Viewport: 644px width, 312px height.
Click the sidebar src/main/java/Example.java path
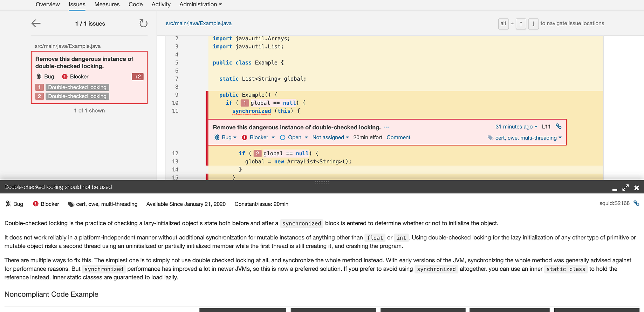(x=68, y=46)
